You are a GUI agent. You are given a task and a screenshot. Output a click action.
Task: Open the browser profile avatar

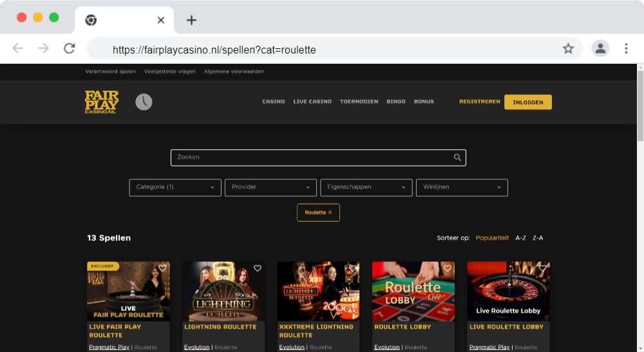600,48
